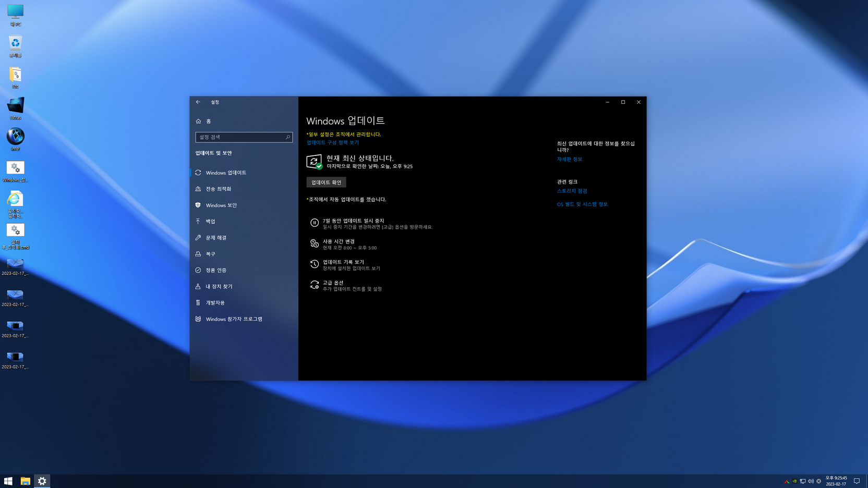The image size is (868, 488).
Task: Open the volume speaker tray icon
Action: 811,481
